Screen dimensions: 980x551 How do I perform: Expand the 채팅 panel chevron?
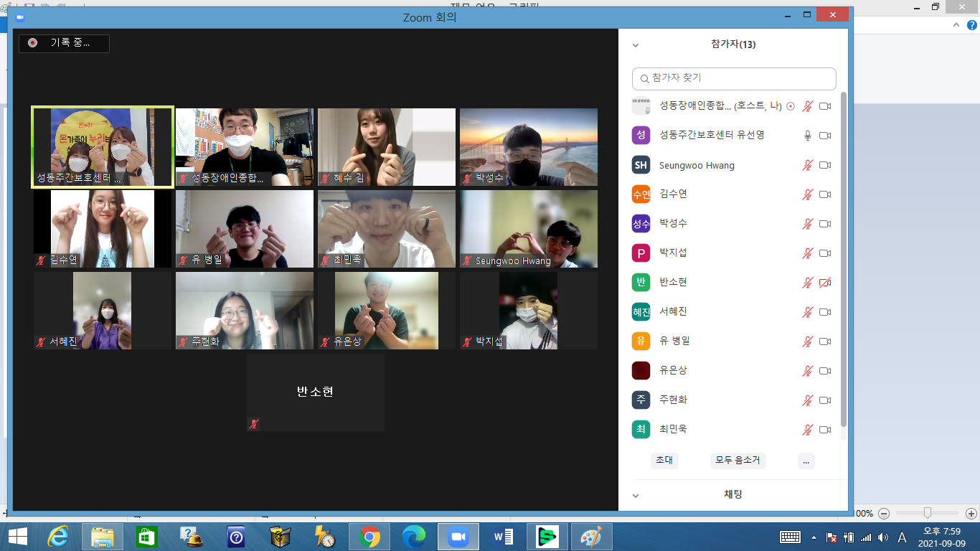click(636, 496)
